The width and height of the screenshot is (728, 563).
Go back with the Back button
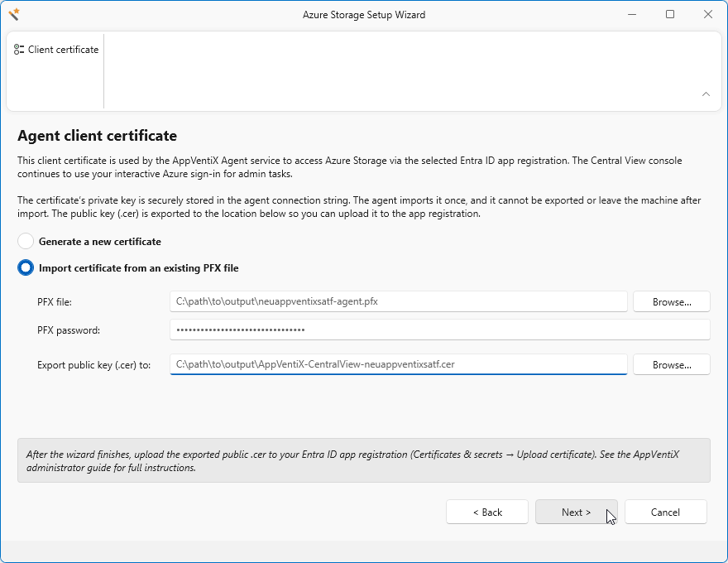pyautogui.click(x=487, y=512)
